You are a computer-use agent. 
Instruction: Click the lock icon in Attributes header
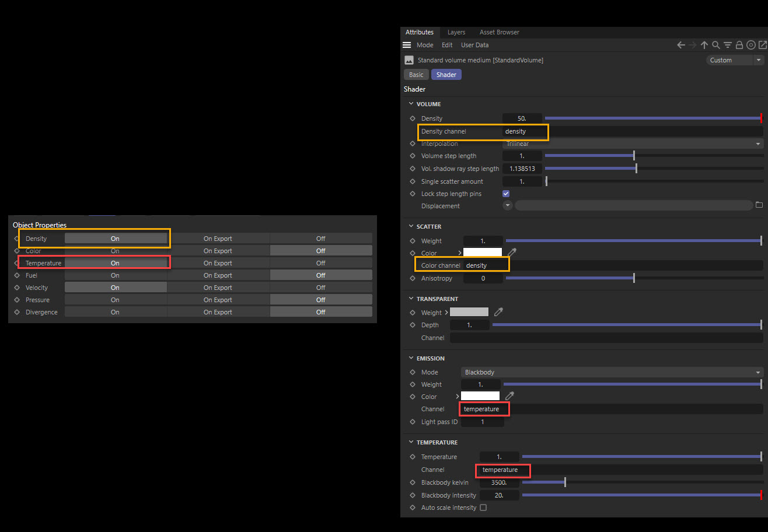739,45
